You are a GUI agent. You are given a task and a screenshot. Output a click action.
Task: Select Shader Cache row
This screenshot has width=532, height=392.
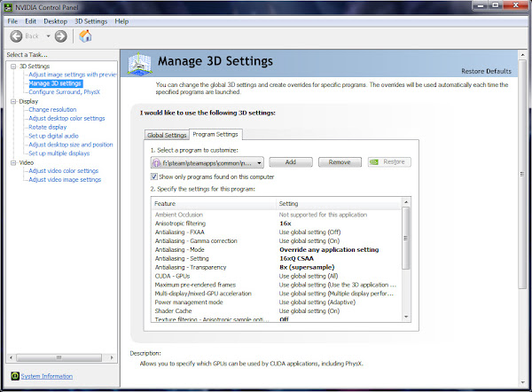(277, 311)
